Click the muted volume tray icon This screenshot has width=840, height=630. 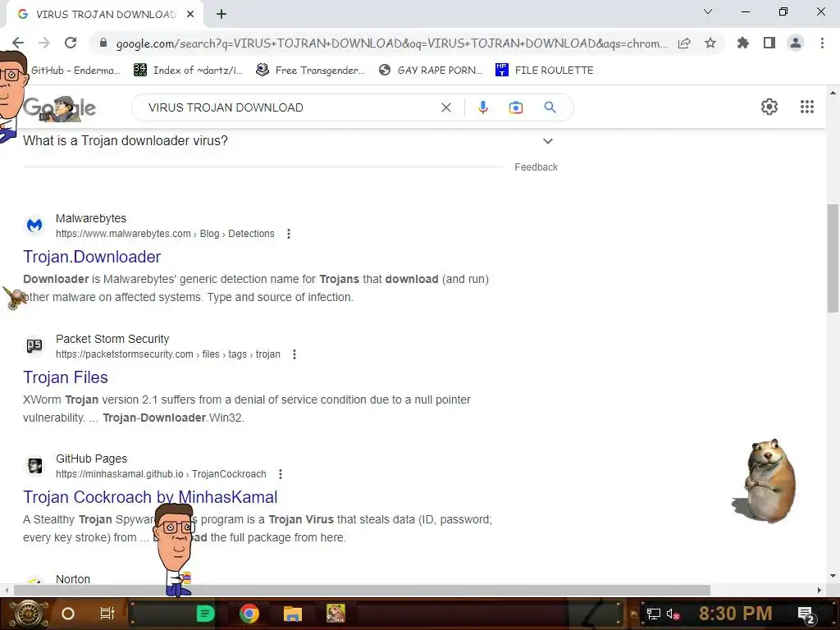click(x=673, y=614)
